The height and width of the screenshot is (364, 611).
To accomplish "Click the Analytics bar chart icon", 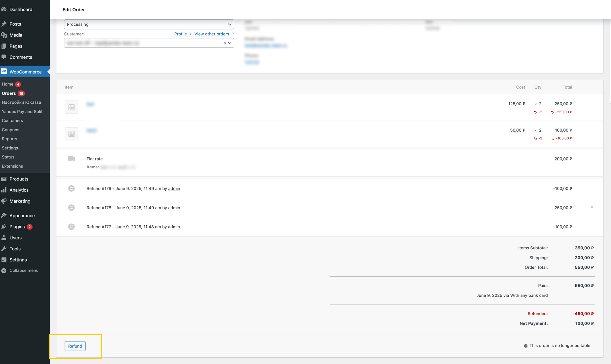I will coord(4,190).
